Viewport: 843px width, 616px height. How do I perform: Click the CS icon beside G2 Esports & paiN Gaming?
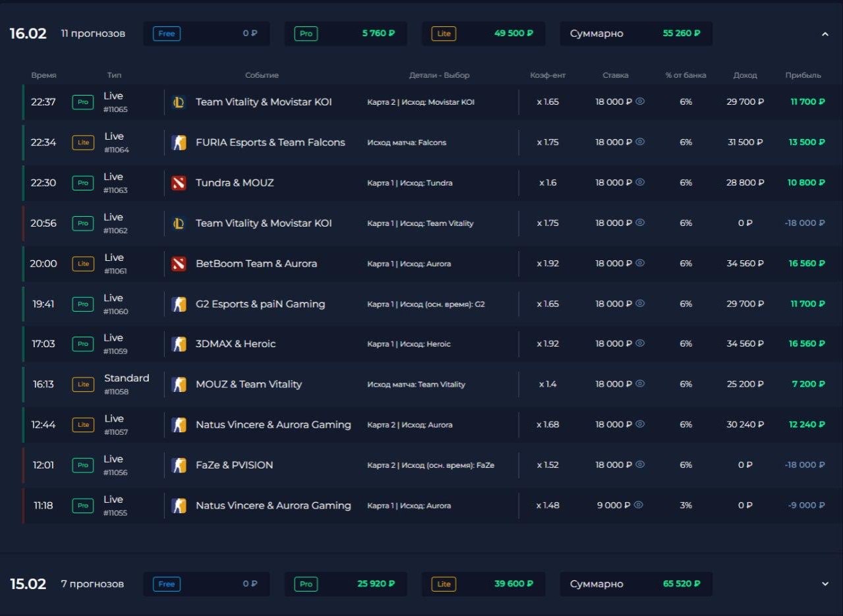pos(179,304)
